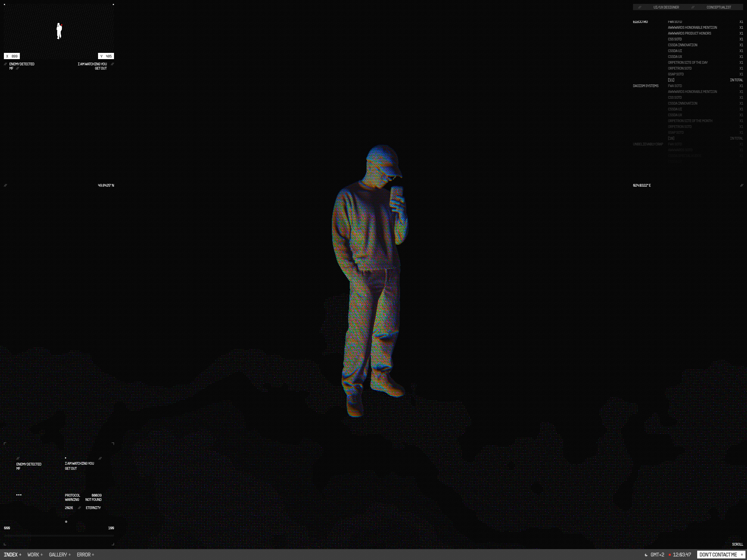Click the moon icon beside GMT+2
Screen dimensions: 747x560
click(646, 555)
